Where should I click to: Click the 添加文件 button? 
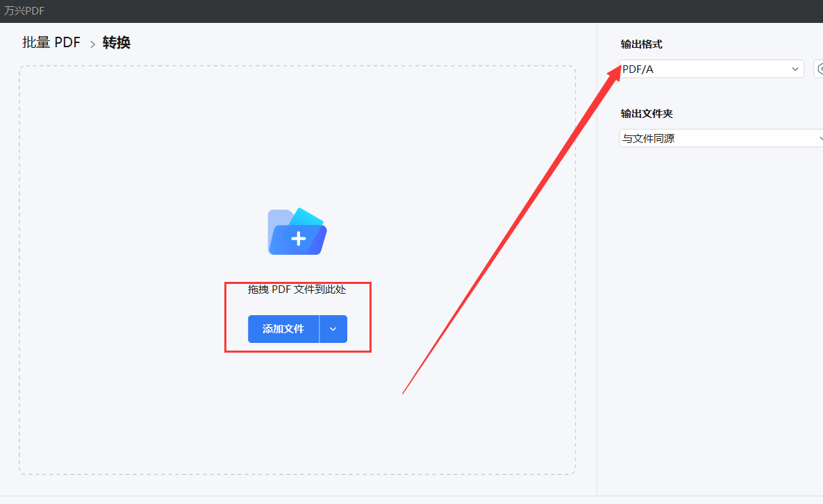pos(283,329)
